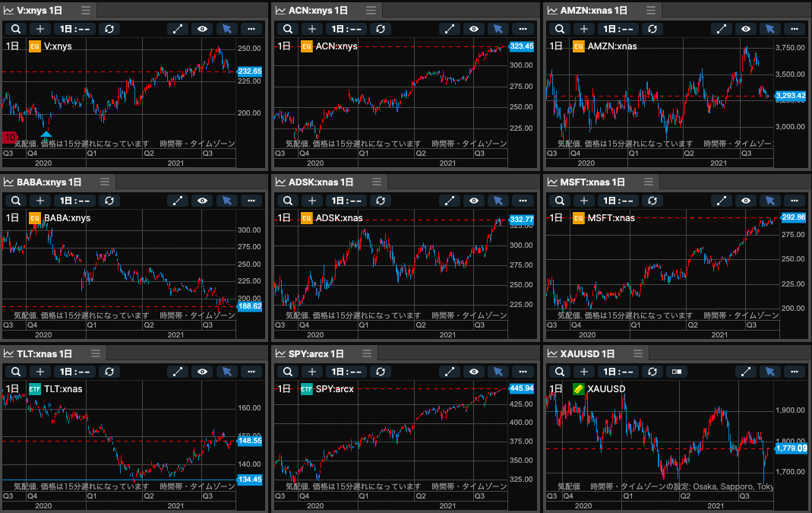Open the hamburger menu on ACN:xnys tab
The width and height of the screenshot is (812, 513).
(x=371, y=11)
